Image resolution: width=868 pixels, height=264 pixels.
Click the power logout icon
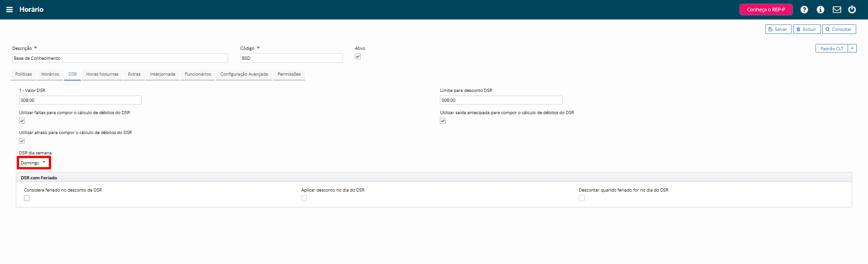click(852, 10)
